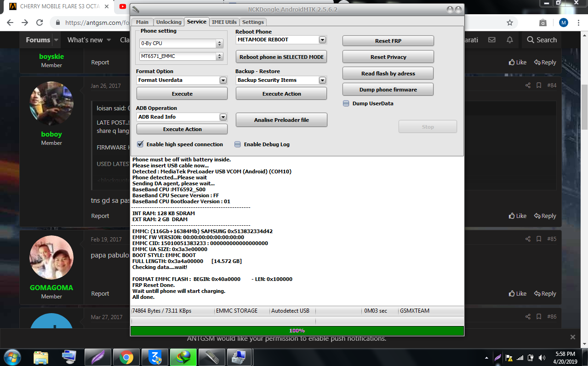The width and height of the screenshot is (588, 366).
Task: Reply to GOMAGOMA's post
Action: tap(545, 294)
